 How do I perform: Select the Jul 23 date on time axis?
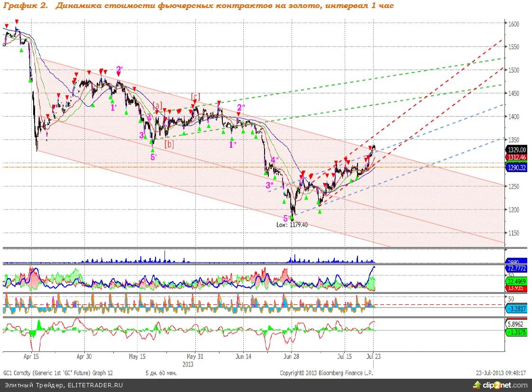[374, 356]
